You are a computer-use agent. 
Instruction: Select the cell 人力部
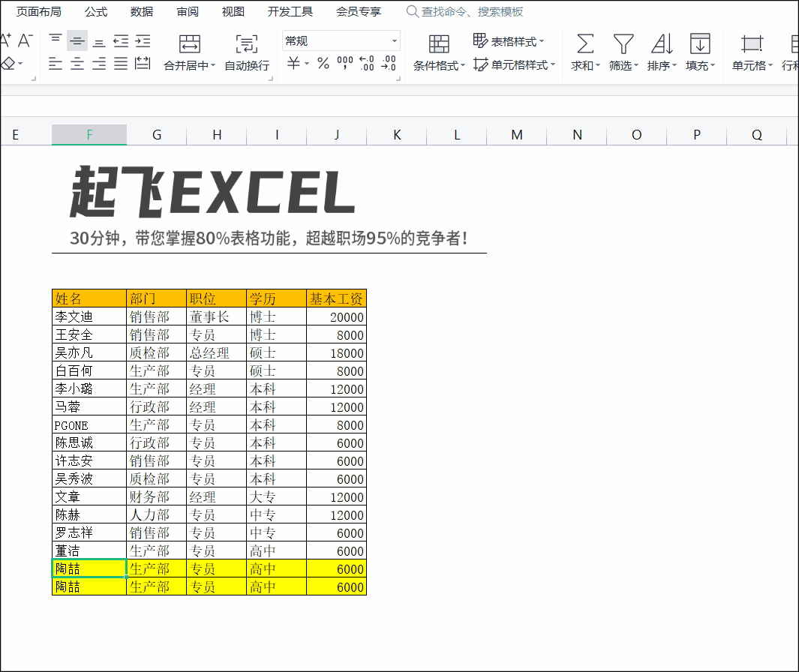point(157,514)
